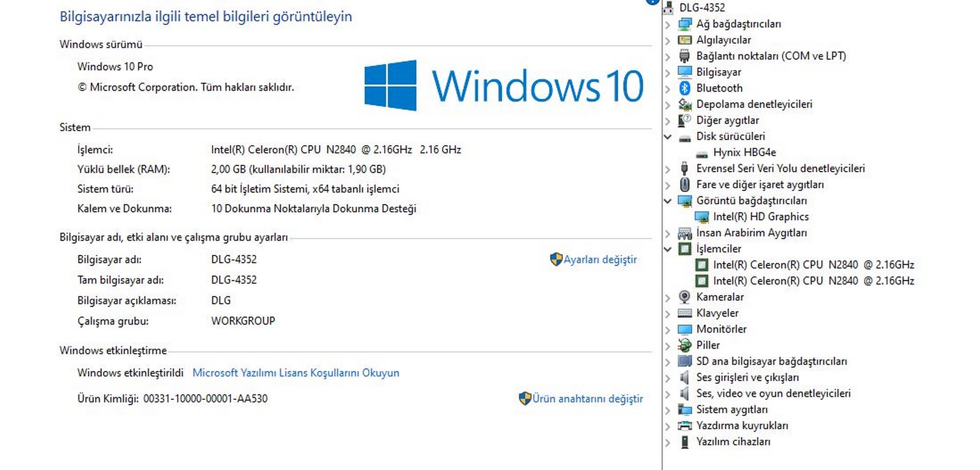Collapse the İşlemciler node
Image resolution: width=980 pixels, height=470 pixels.
(667, 249)
